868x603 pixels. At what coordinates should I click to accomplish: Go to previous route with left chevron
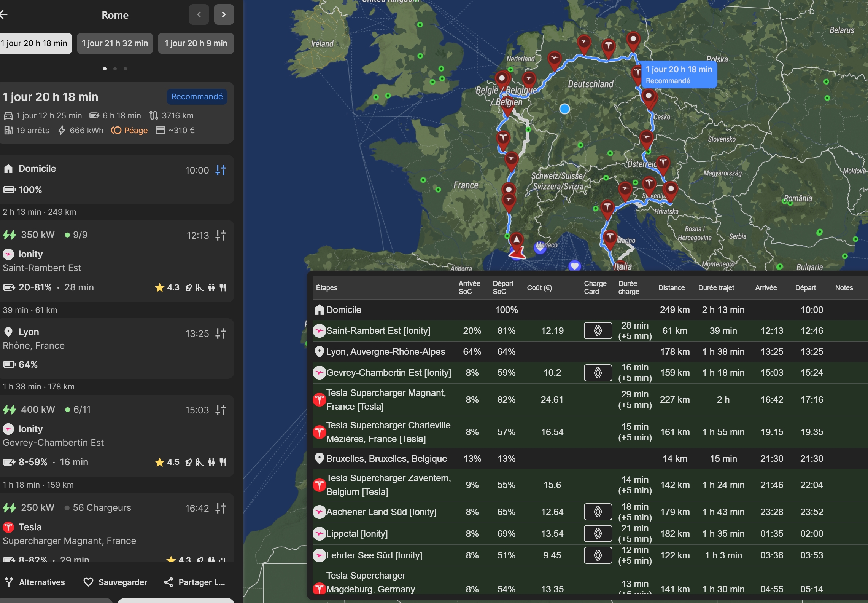199,15
